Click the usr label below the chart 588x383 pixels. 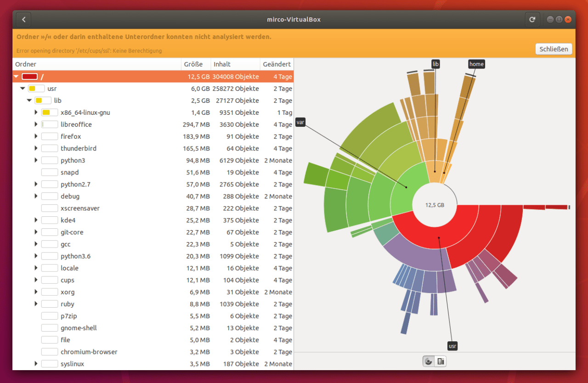pos(452,346)
